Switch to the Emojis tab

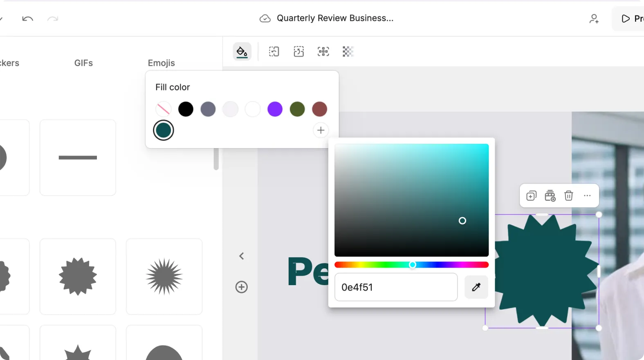pos(162,63)
